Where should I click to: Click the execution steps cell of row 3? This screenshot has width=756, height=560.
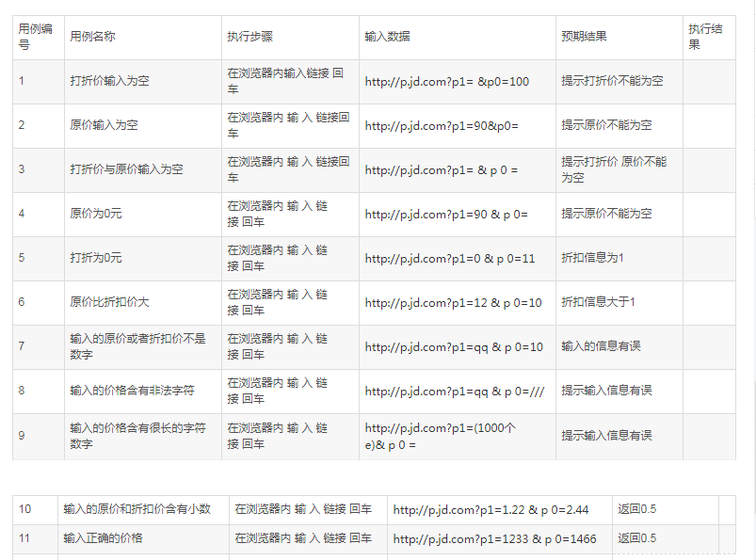pyautogui.click(x=290, y=170)
